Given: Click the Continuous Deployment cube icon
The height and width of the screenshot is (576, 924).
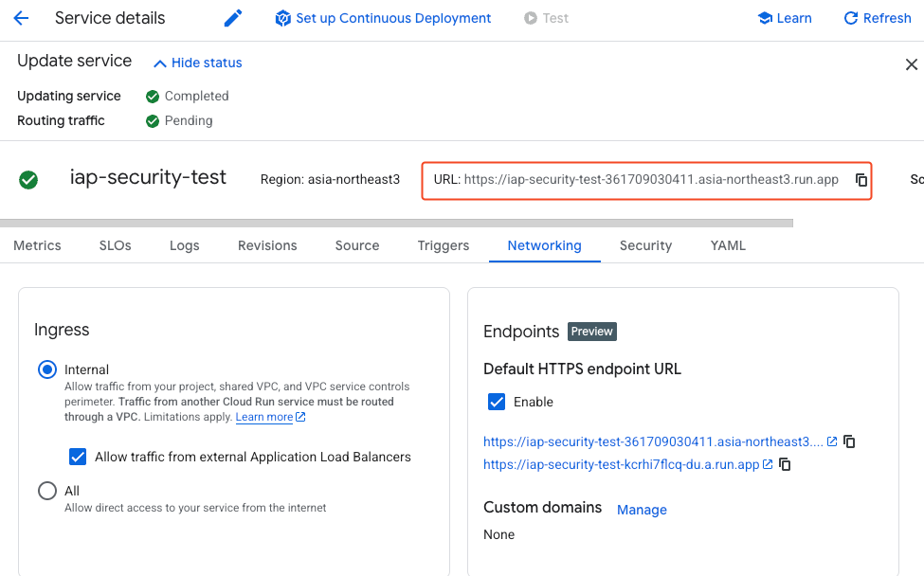Looking at the screenshot, I should click(282, 18).
